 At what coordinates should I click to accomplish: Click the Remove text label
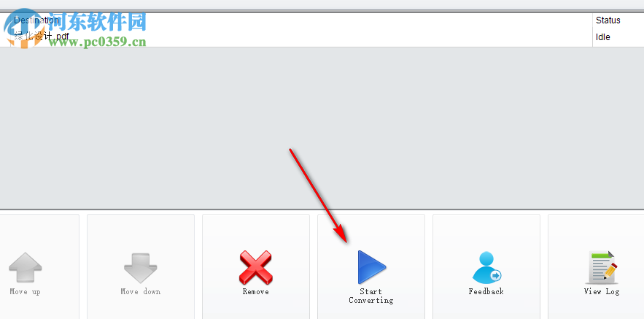click(x=255, y=291)
